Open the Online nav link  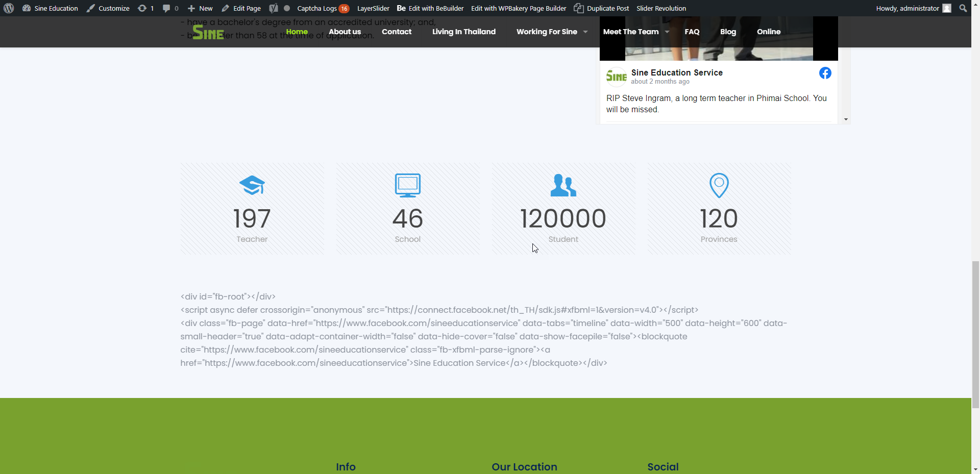tap(769, 32)
